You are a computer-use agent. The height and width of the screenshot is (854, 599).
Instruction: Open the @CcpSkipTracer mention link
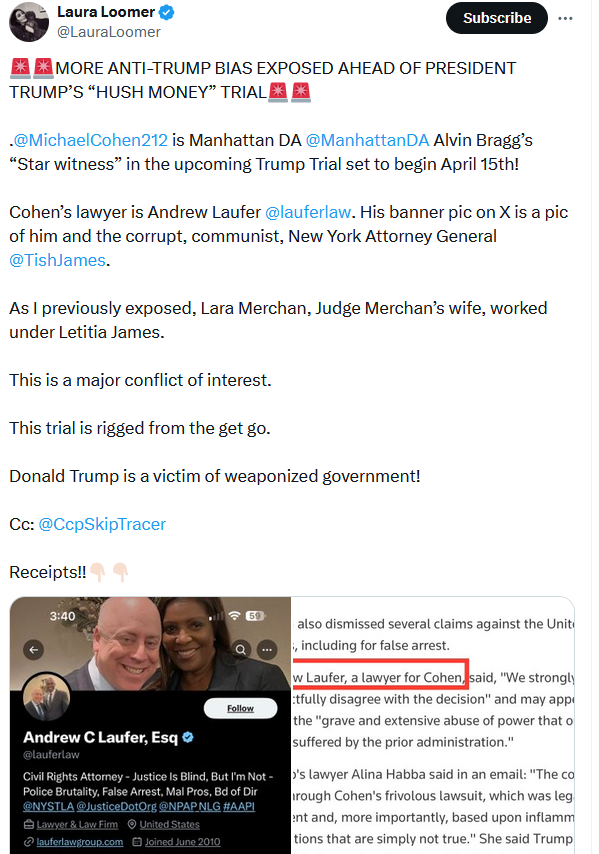(102, 524)
